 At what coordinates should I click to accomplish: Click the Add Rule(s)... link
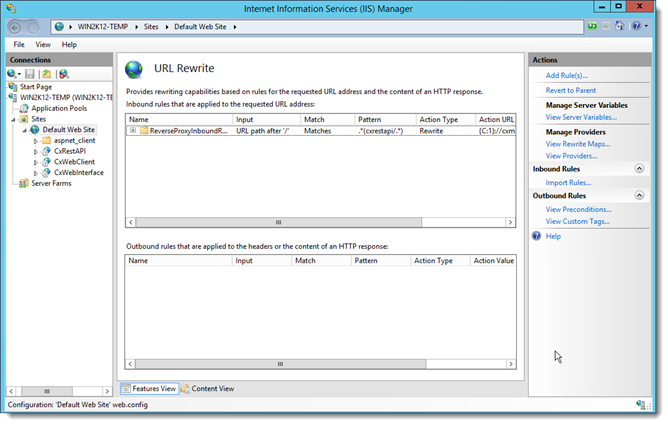click(x=567, y=75)
